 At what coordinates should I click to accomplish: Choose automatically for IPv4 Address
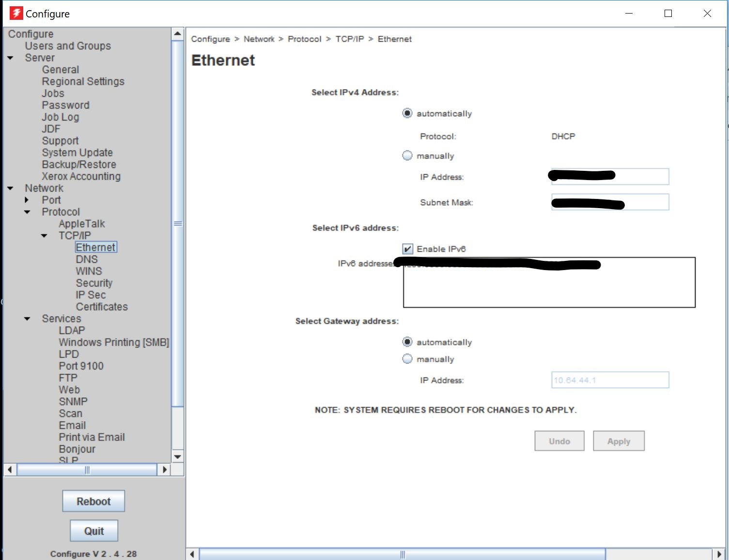(407, 113)
